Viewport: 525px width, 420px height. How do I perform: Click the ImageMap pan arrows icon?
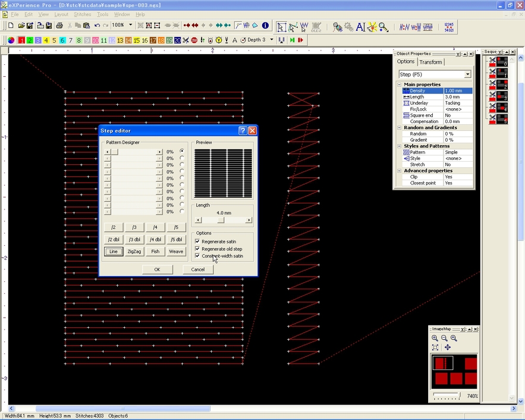pyautogui.click(x=448, y=347)
